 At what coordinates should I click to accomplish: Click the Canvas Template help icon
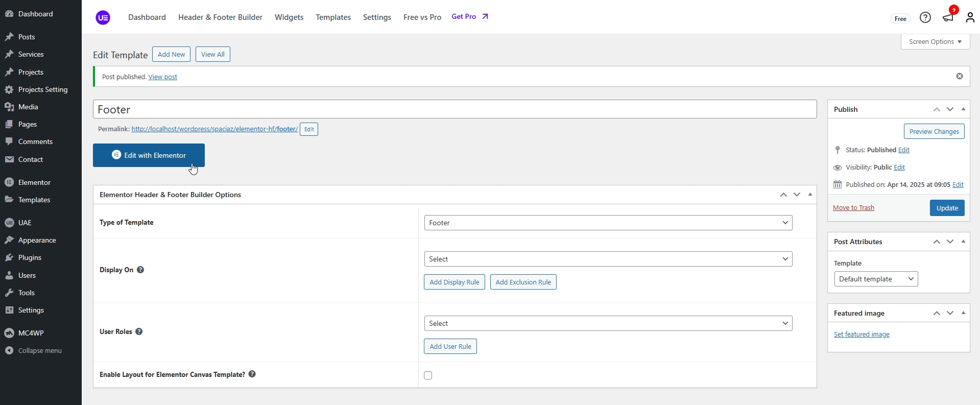[252, 374]
